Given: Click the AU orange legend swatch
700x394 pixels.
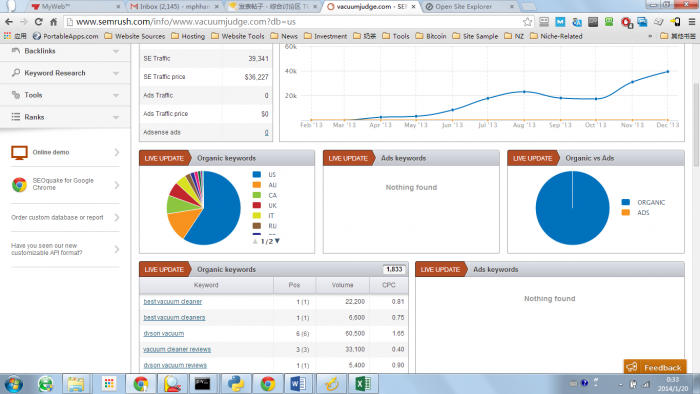Looking at the screenshot, I should pos(257,185).
